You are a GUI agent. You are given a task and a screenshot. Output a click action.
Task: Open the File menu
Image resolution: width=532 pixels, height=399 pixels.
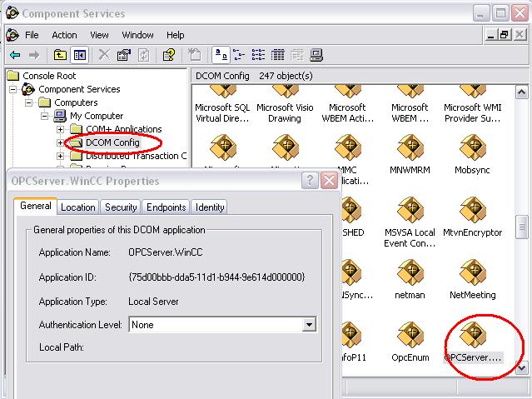click(x=32, y=35)
